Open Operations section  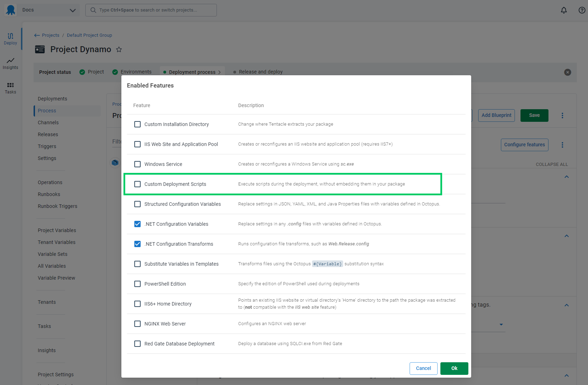[x=50, y=182]
